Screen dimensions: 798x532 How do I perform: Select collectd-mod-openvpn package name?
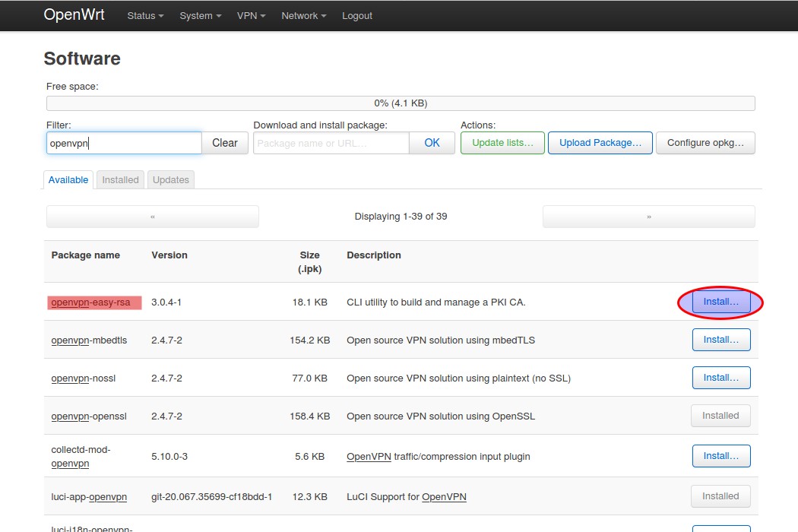(81, 457)
